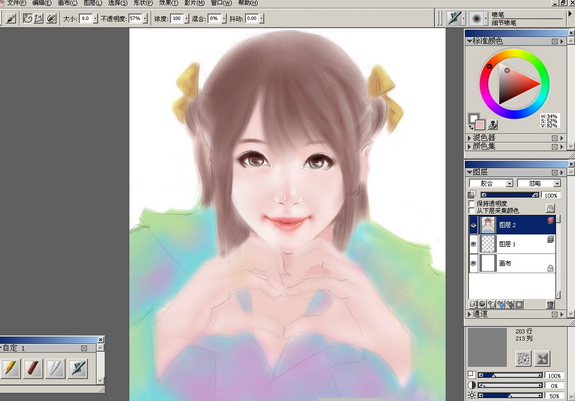Open the layer composite method dropdown
This screenshot has height=401, width=575.
click(x=491, y=183)
